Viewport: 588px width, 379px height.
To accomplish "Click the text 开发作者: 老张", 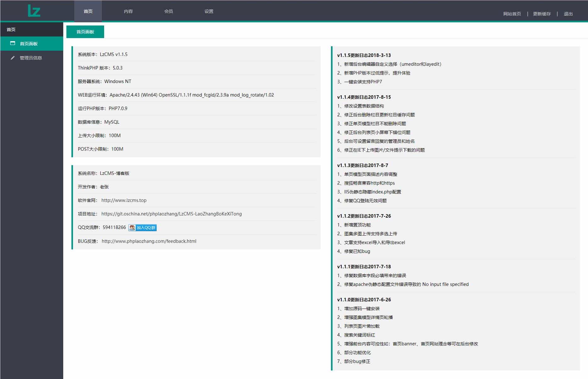I will 93,187.
